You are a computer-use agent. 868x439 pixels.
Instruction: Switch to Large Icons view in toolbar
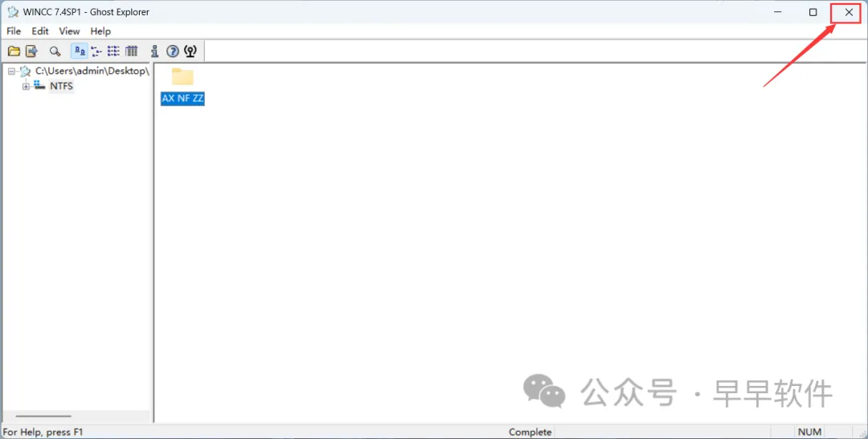[x=80, y=51]
